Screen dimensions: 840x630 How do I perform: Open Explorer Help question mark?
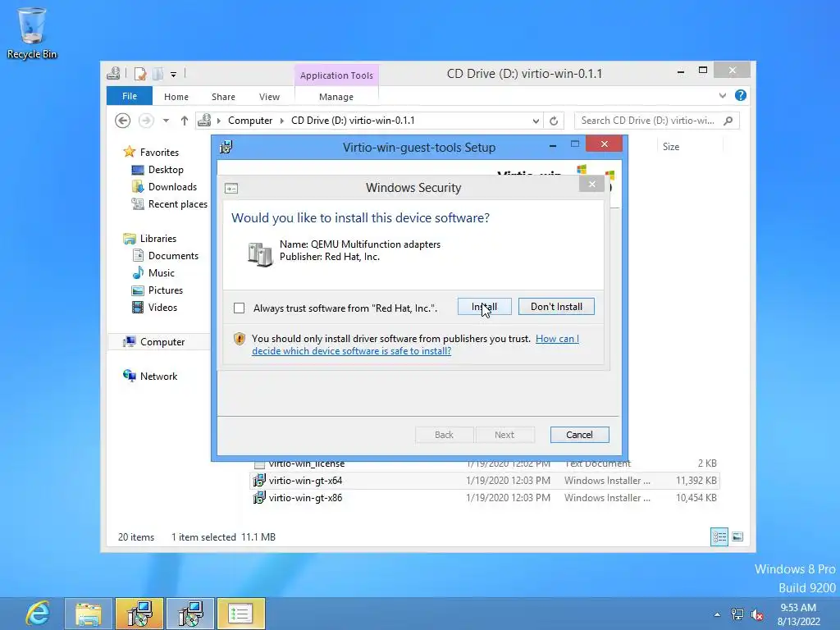click(741, 95)
